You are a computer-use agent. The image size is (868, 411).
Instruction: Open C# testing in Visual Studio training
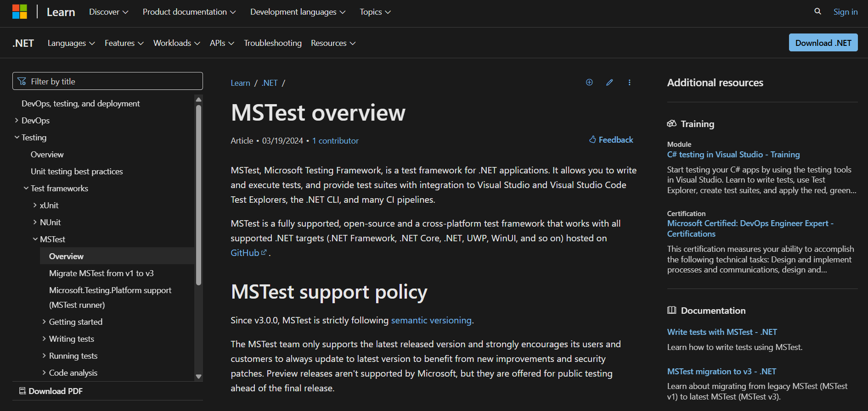click(x=733, y=155)
